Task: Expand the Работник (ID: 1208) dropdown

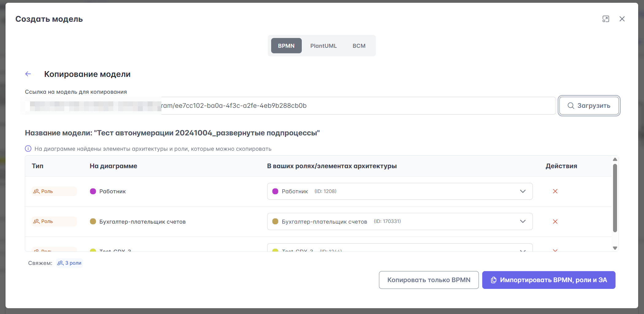Action: point(400,191)
